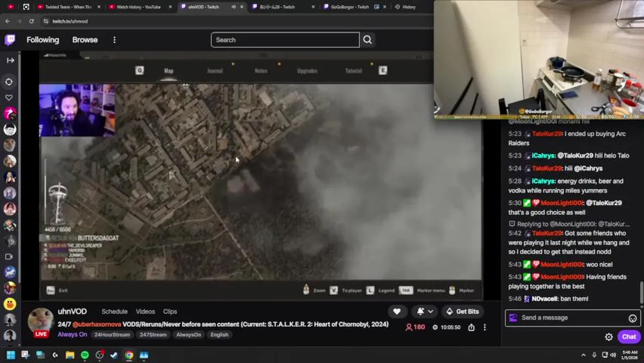The width and height of the screenshot is (644, 363).
Task: Open the Always On category link
Action: (72, 334)
